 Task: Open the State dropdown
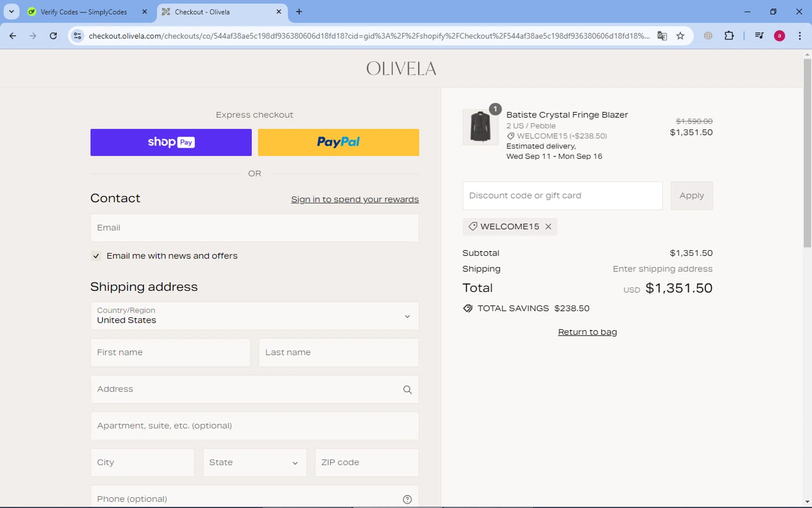[x=254, y=463]
